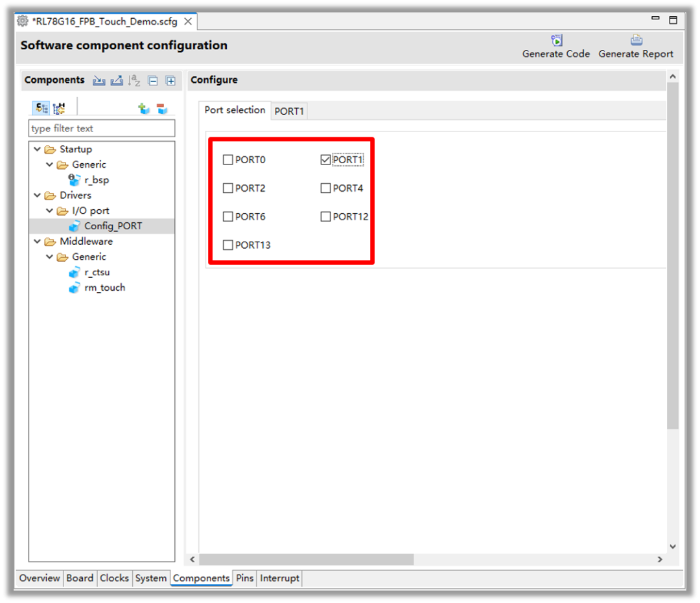Click the horizontal scrollbar in Configure panel
700x603 pixels.
(x=306, y=559)
